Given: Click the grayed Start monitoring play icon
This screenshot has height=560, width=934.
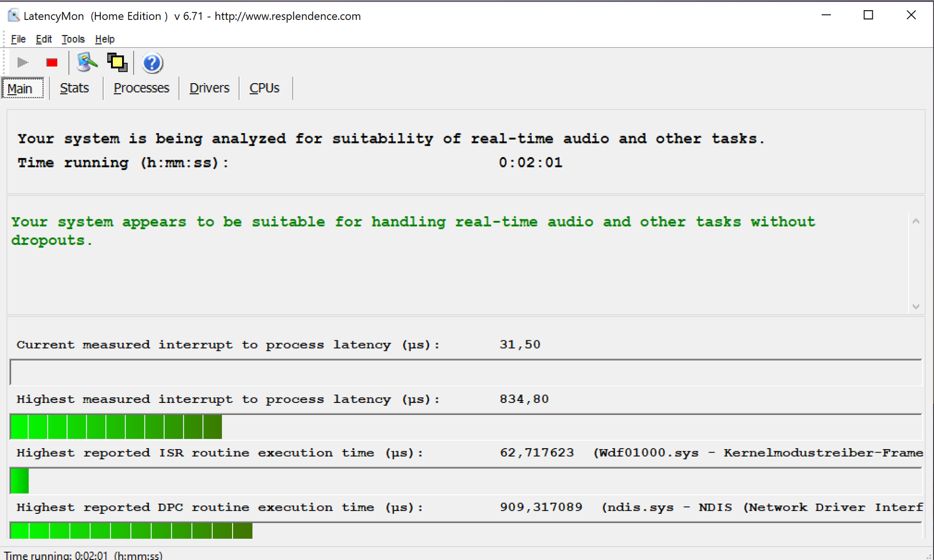Looking at the screenshot, I should [22, 63].
